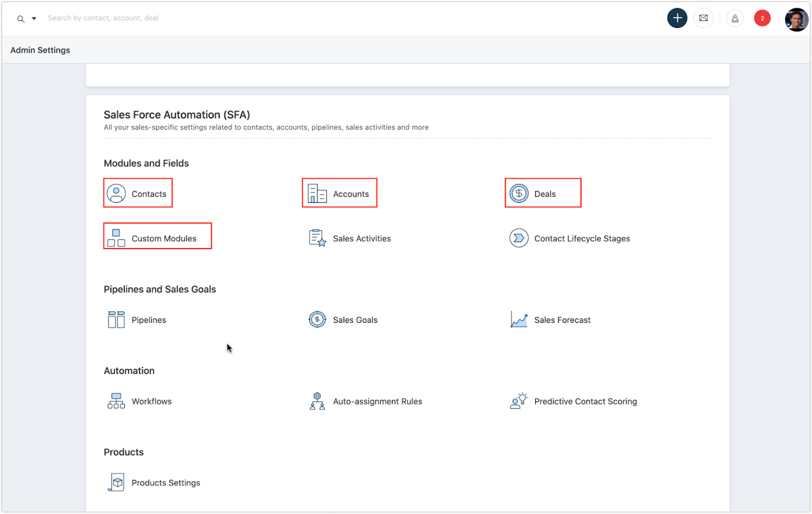The image size is (812, 514).
Task: Open the quick create plus button
Action: click(677, 18)
